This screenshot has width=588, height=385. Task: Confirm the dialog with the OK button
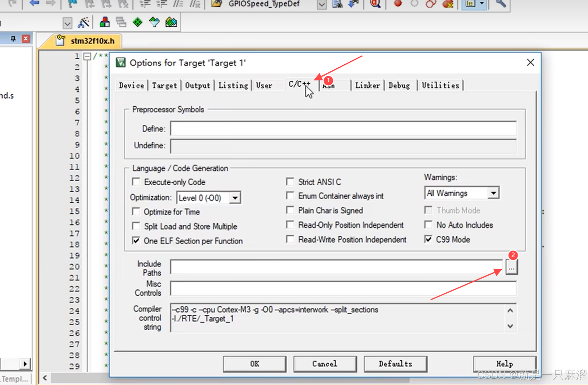[x=254, y=364]
